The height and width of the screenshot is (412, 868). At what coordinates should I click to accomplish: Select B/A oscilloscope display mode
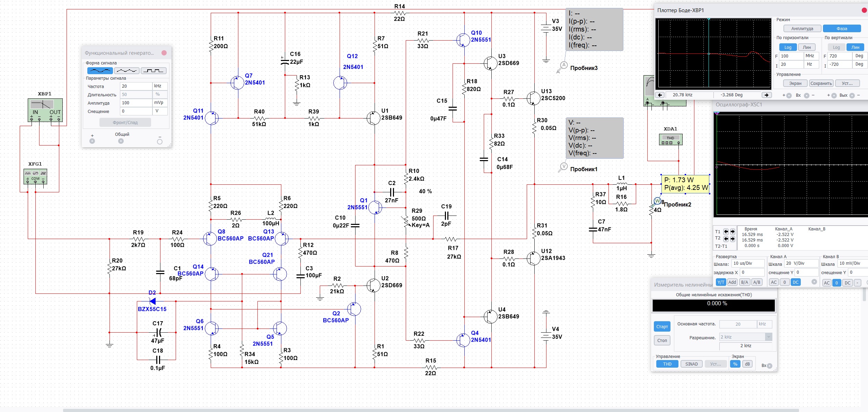[x=744, y=282]
